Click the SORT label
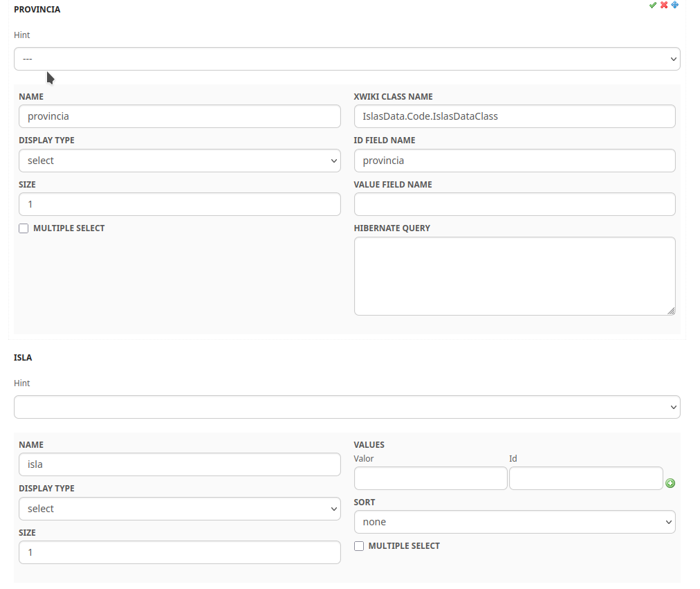 [365, 502]
